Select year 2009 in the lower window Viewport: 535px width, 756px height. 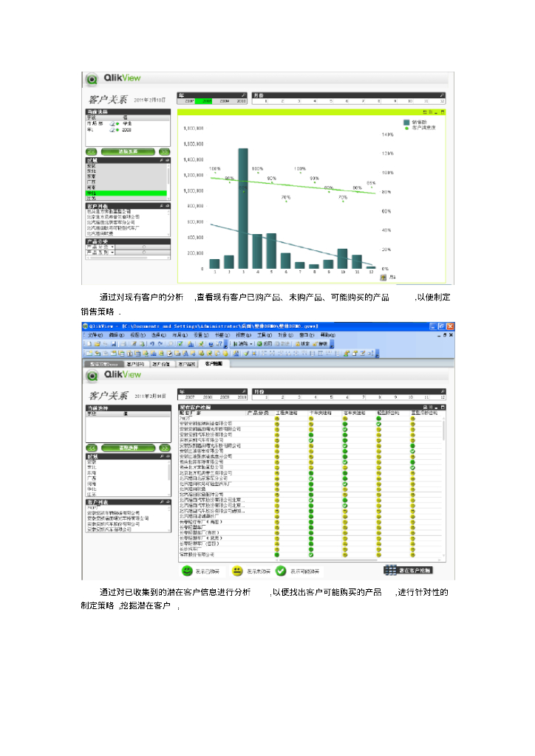point(221,397)
